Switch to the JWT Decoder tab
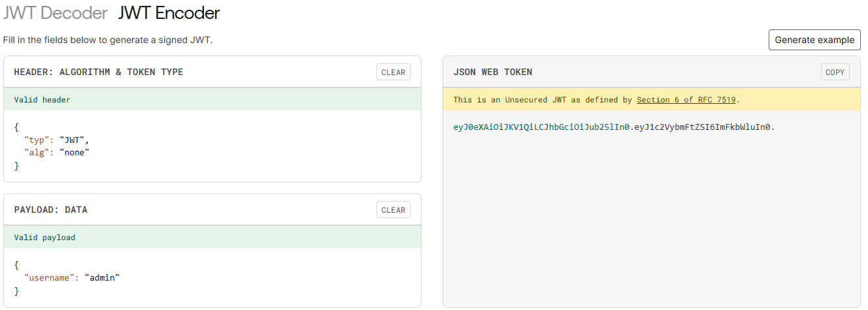The height and width of the screenshot is (310, 868). click(x=55, y=13)
